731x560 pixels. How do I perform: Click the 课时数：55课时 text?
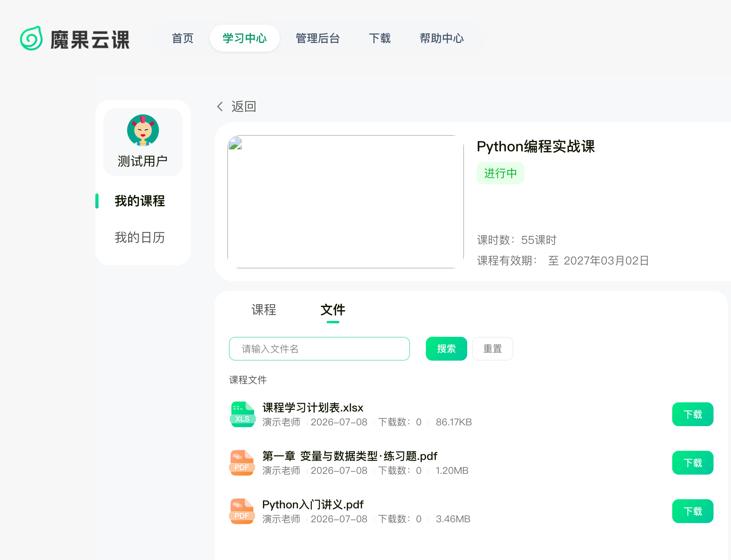pyautogui.click(x=516, y=240)
